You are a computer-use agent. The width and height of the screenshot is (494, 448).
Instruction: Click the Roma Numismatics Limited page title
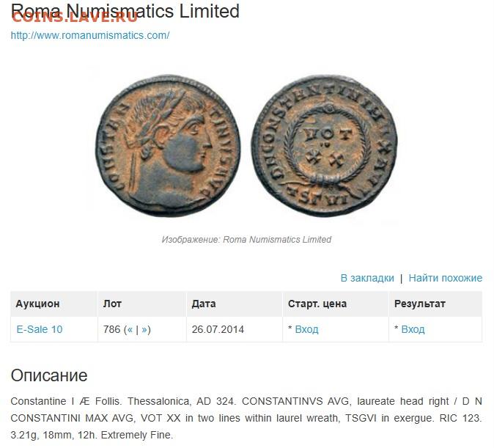click(125, 11)
